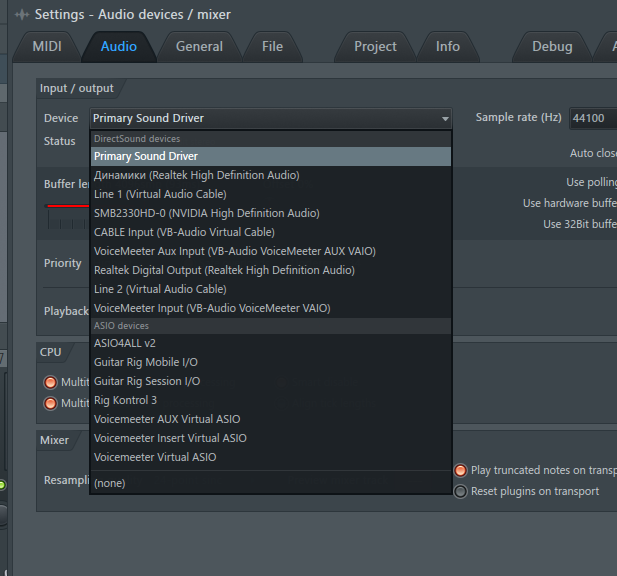Switch to the MIDI tab
The image size is (617, 576).
pos(47,46)
